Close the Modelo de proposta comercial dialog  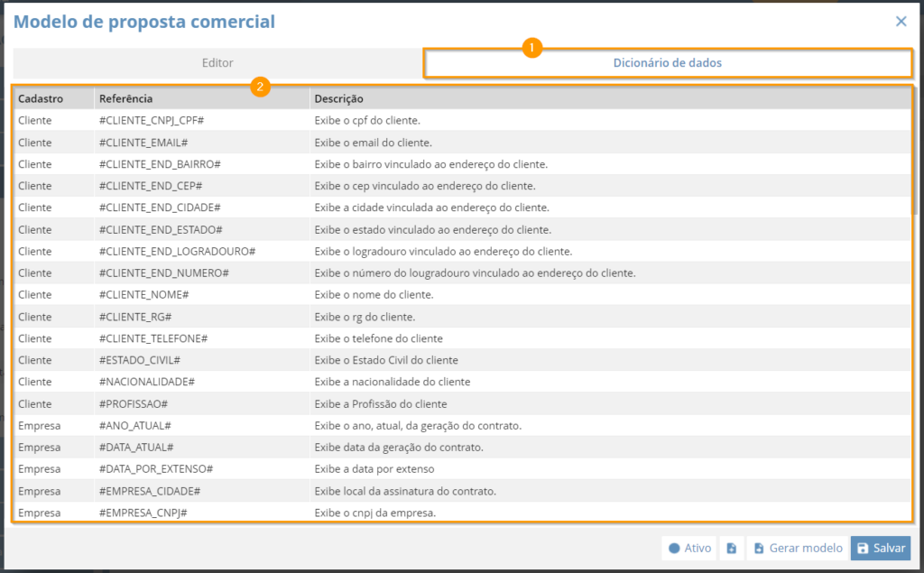(901, 22)
